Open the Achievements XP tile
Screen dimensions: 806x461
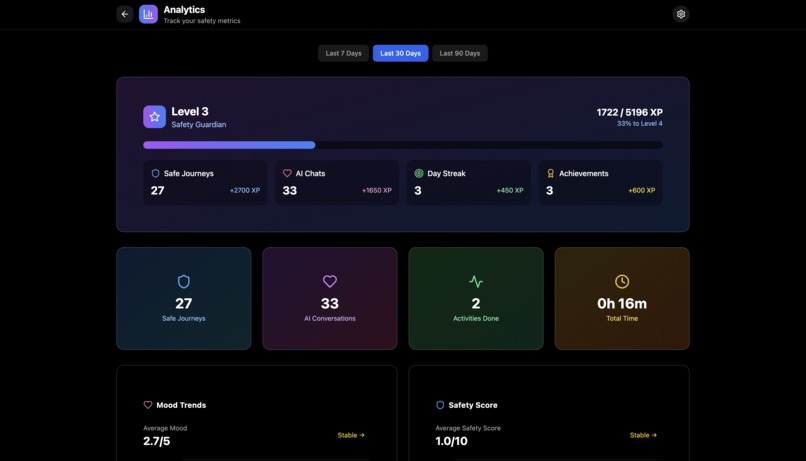tap(600, 182)
